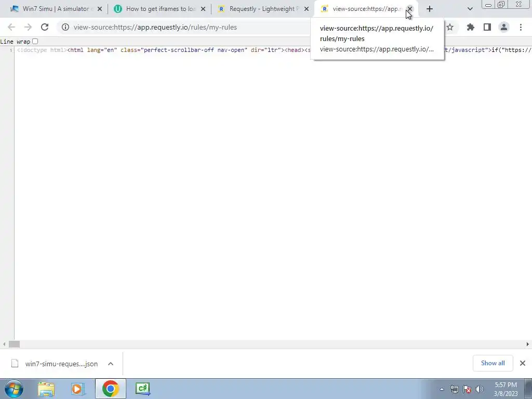
Task: Switch to the Requestly - Lightweight tab
Action: 263,9
